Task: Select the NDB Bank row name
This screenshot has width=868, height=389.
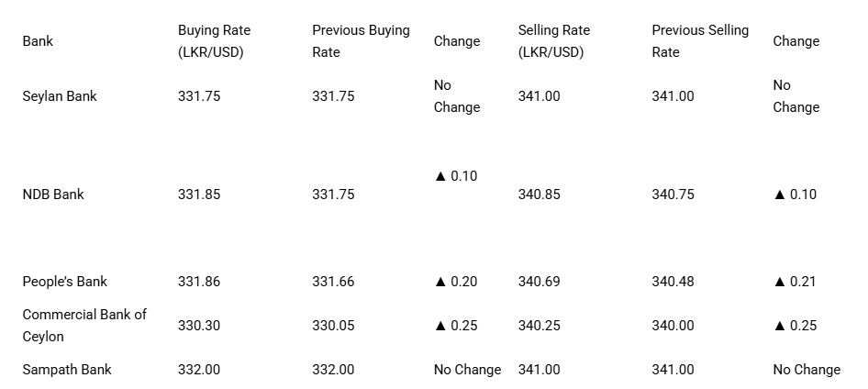Action: [x=53, y=194]
